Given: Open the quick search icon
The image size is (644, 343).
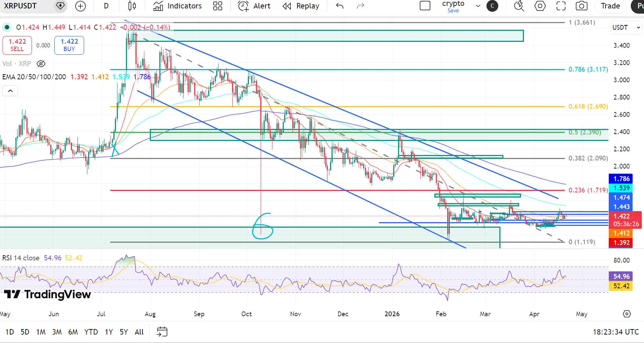Looking at the screenshot, I should pyautogui.click(x=519, y=6).
